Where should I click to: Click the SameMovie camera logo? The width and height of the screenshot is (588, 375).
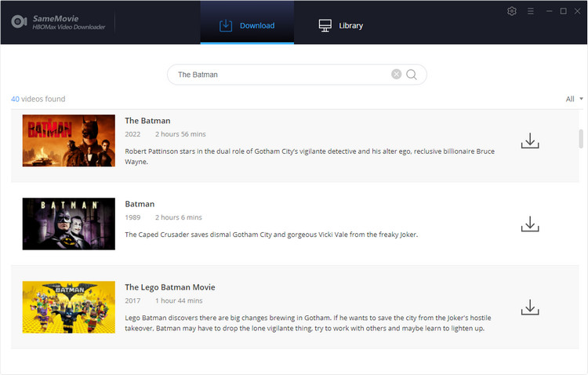pos(20,21)
